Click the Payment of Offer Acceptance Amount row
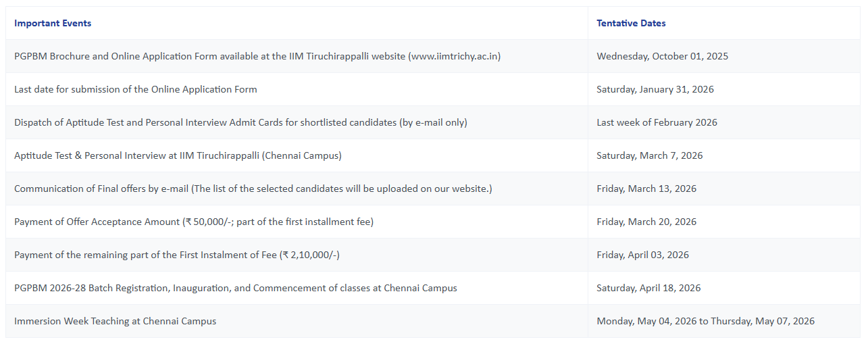 (433, 222)
